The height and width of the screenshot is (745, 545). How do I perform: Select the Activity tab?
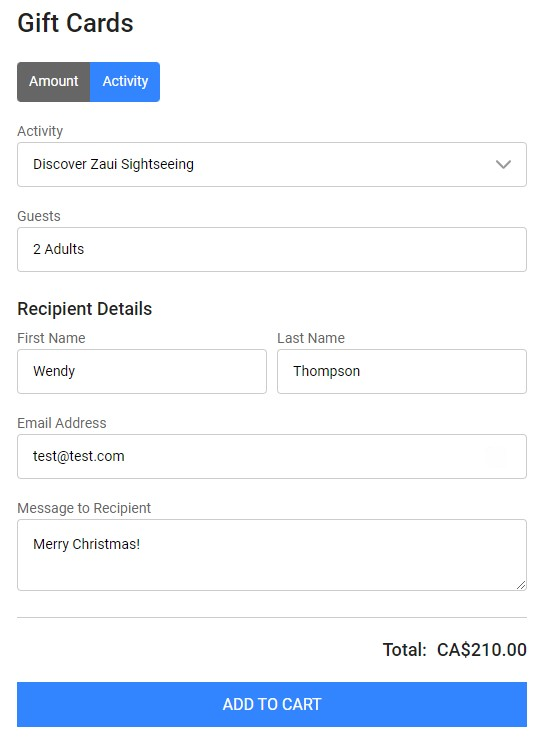125,82
